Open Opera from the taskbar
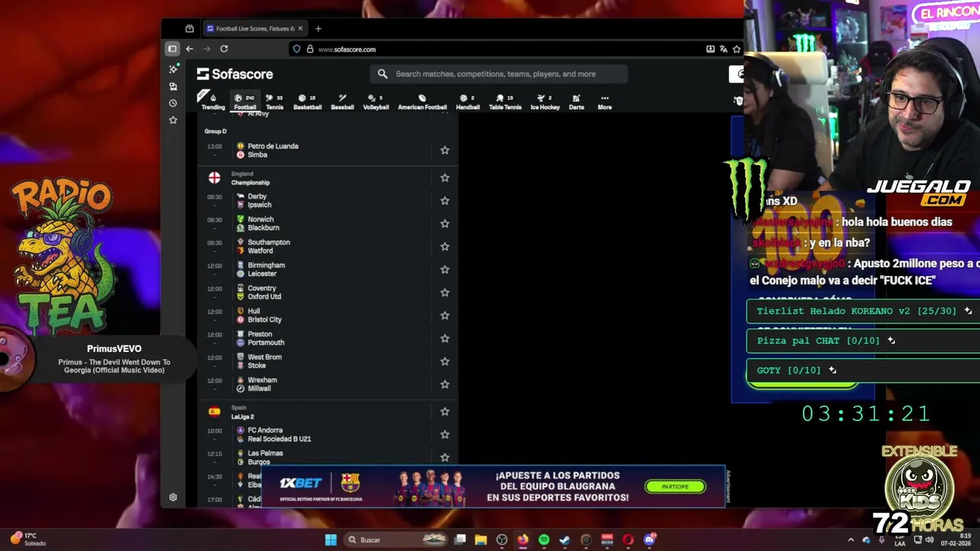The image size is (980, 551). click(628, 540)
